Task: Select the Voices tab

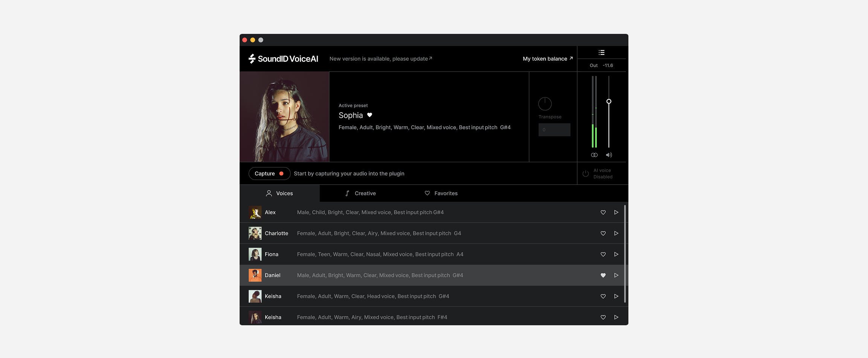Action: (280, 193)
